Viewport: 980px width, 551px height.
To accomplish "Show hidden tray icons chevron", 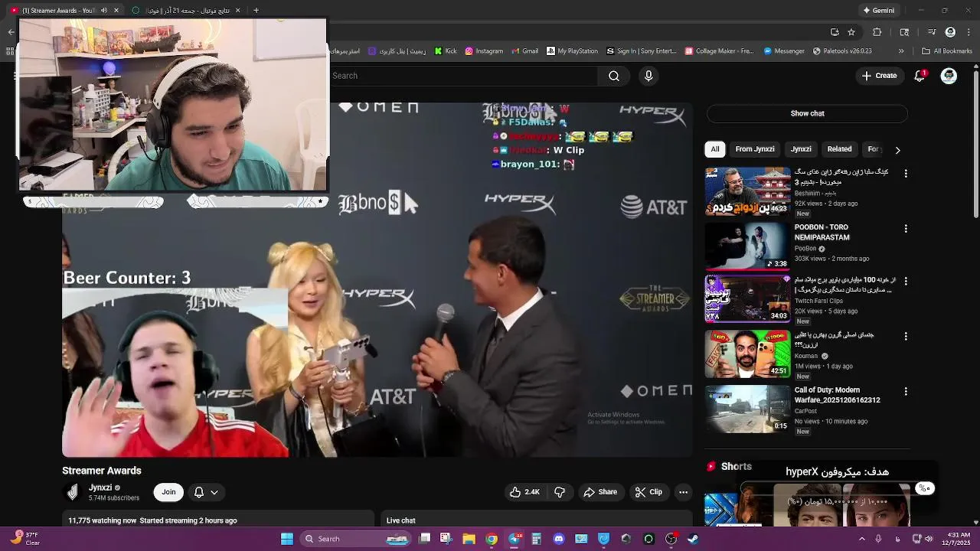I will tap(861, 539).
